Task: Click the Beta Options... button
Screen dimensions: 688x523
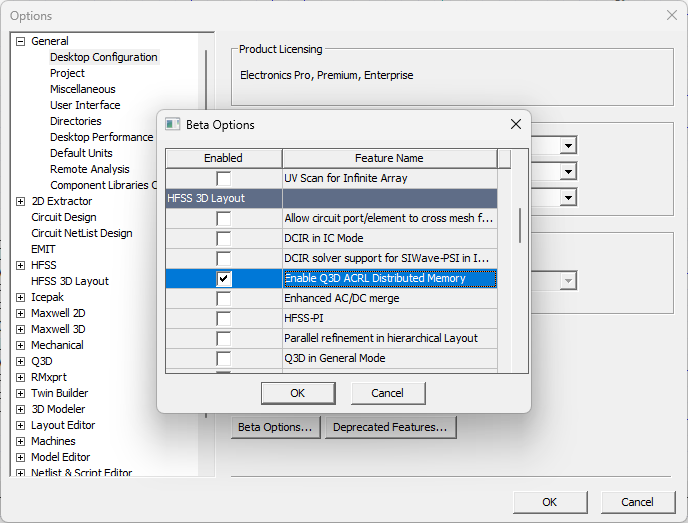Action: 275,427
